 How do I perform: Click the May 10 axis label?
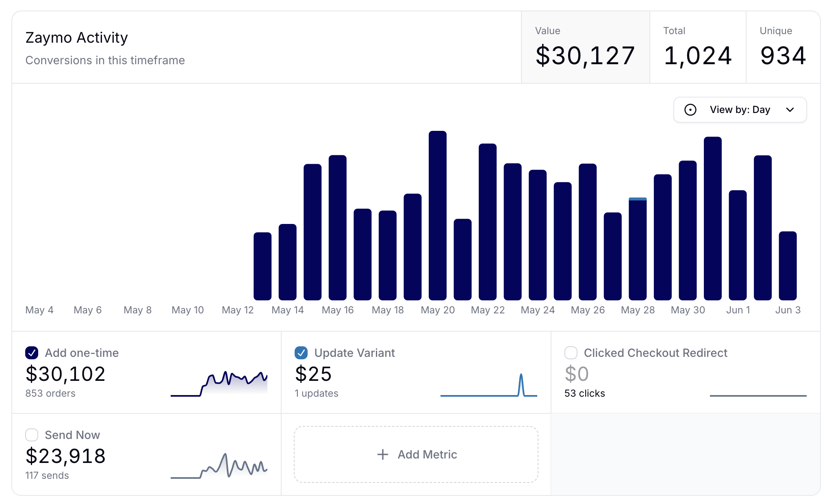pyautogui.click(x=188, y=310)
